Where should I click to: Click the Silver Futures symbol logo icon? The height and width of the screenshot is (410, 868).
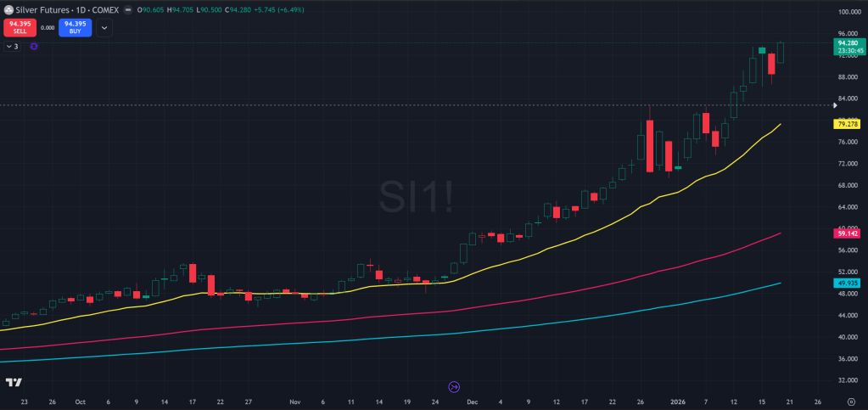[x=8, y=8]
